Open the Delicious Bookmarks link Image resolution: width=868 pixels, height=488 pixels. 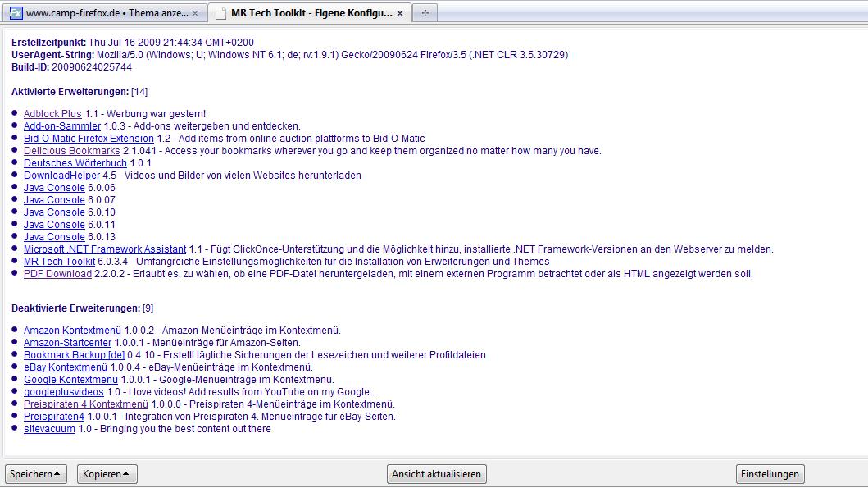(x=71, y=151)
